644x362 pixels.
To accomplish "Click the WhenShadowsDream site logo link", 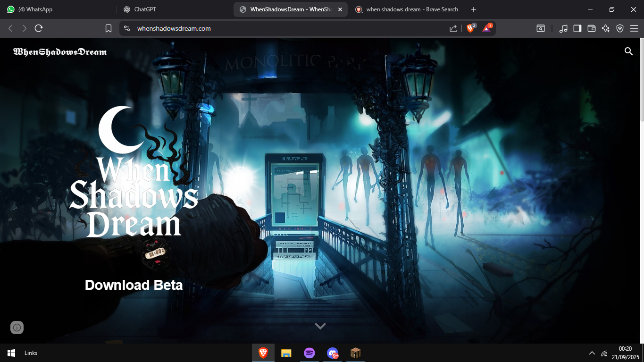I will click(60, 52).
